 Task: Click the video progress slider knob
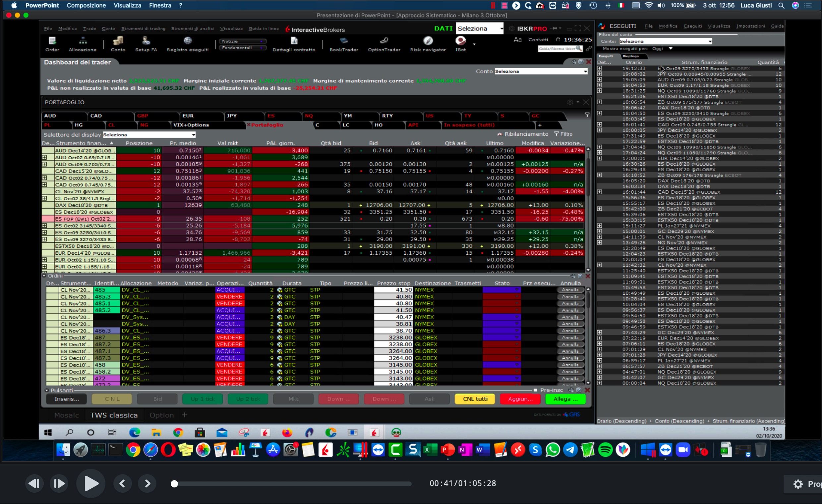[174, 484]
